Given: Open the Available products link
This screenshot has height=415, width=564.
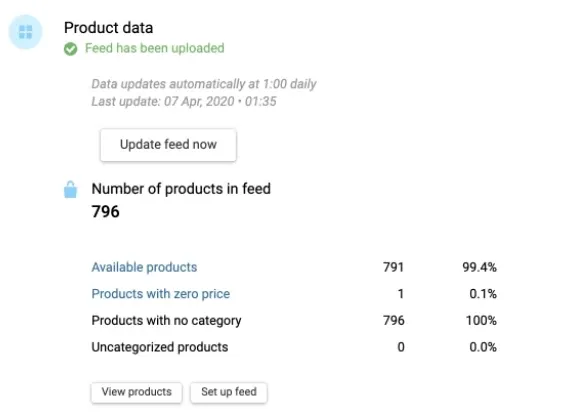Looking at the screenshot, I should [144, 267].
